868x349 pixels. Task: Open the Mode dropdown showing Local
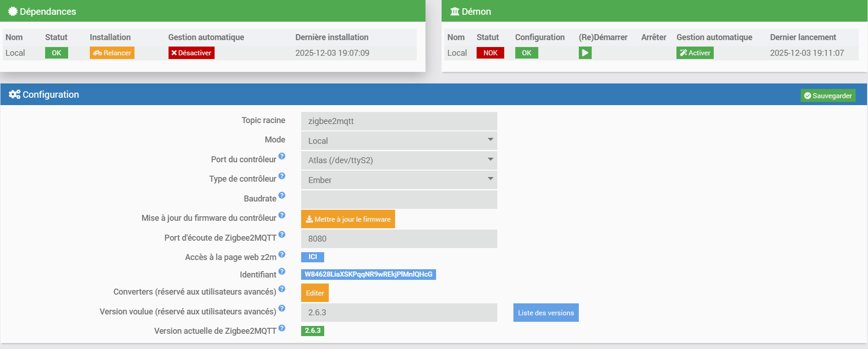[399, 141]
